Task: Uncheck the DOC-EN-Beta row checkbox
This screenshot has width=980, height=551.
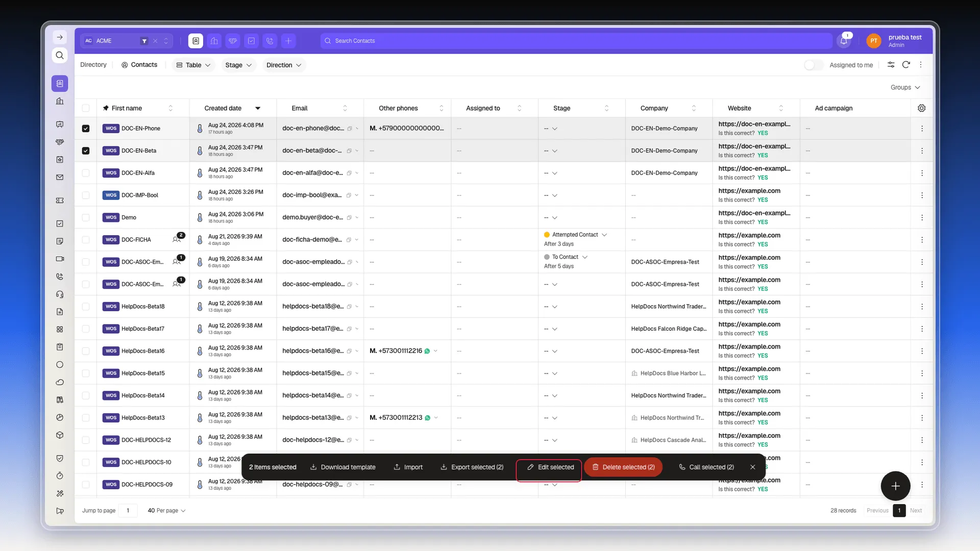Action: tap(86, 151)
